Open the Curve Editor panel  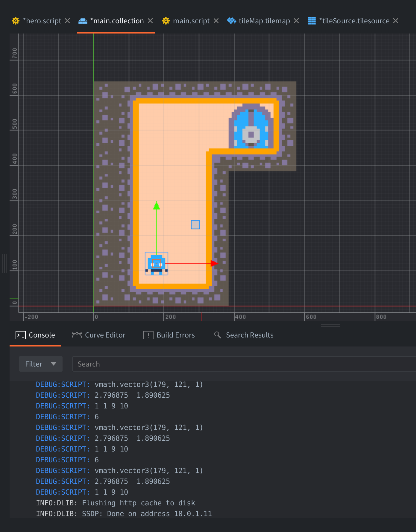pyautogui.click(x=99, y=335)
